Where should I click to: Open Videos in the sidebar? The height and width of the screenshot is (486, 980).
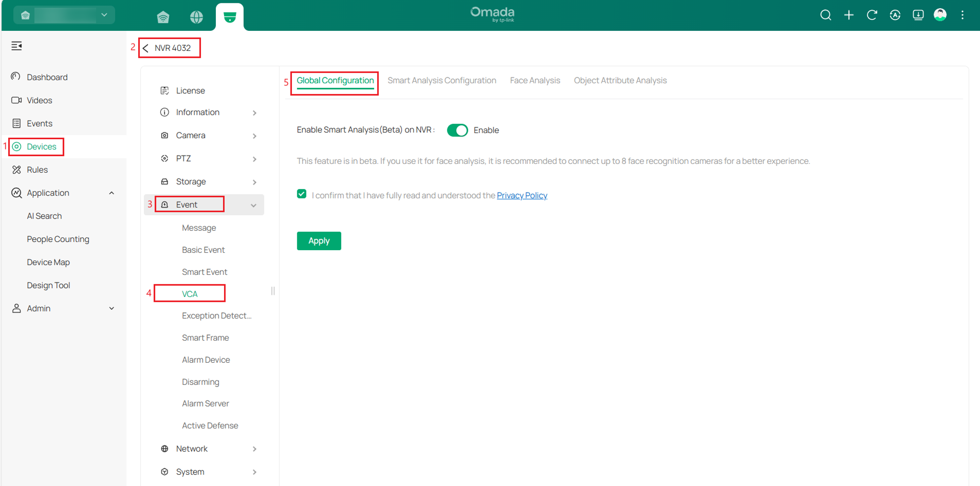click(x=39, y=100)
